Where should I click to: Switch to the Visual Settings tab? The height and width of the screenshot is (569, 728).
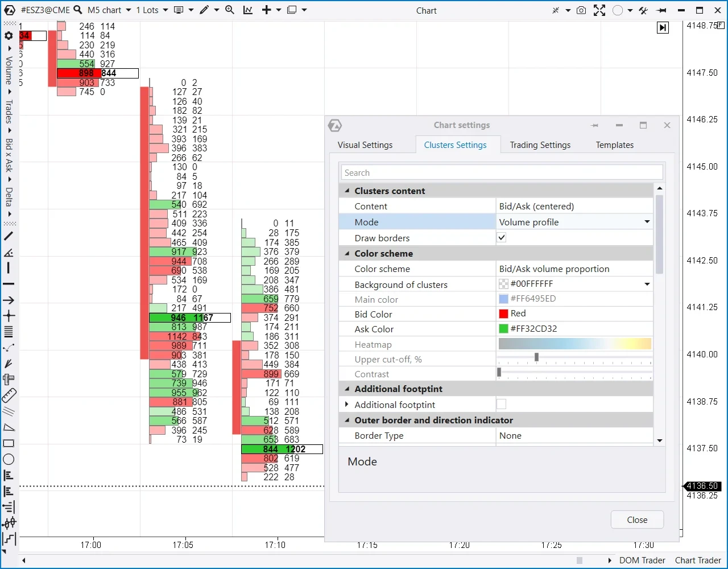[365, 145]
